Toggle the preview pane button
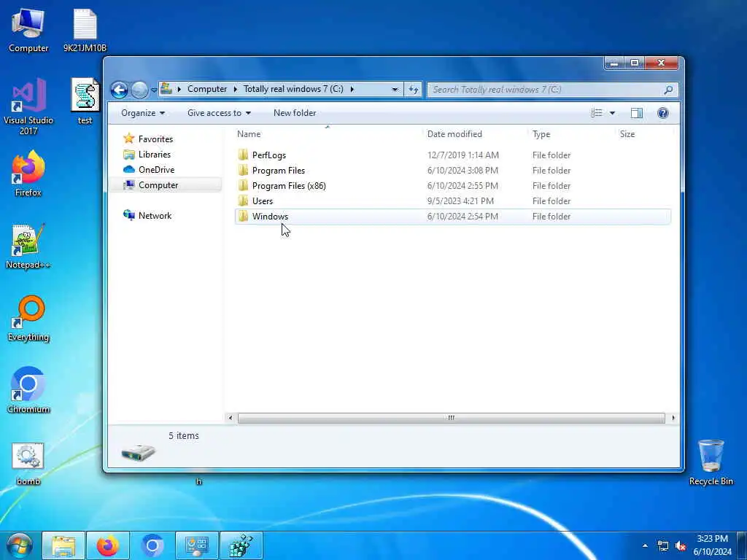Viewport: 747px width, 560px height. click(x=636, y=113)
